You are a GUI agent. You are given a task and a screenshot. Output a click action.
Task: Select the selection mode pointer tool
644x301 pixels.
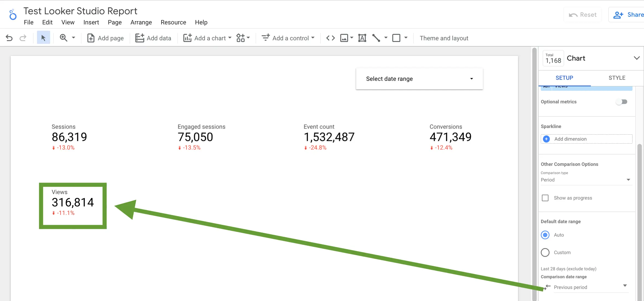coord(43,38)
